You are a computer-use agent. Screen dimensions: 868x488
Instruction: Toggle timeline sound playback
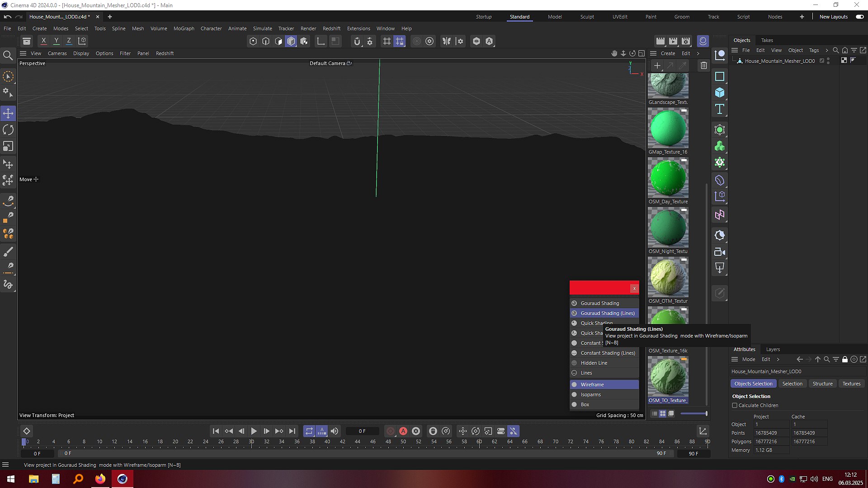click(335, 431)
